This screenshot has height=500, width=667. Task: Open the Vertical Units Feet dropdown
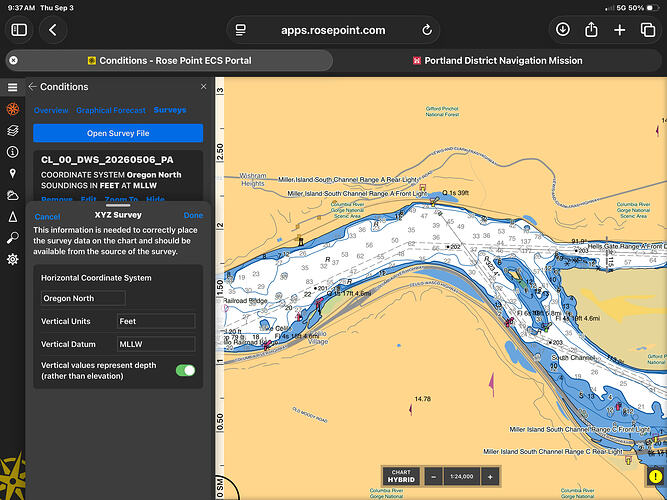pos(156,321)
